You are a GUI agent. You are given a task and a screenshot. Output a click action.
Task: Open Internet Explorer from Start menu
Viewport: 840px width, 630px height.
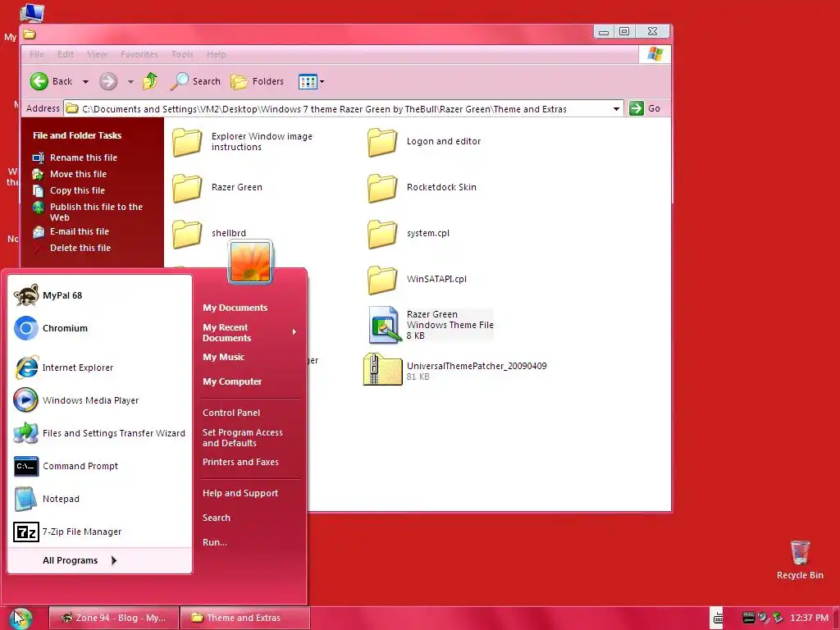[99, 367]
